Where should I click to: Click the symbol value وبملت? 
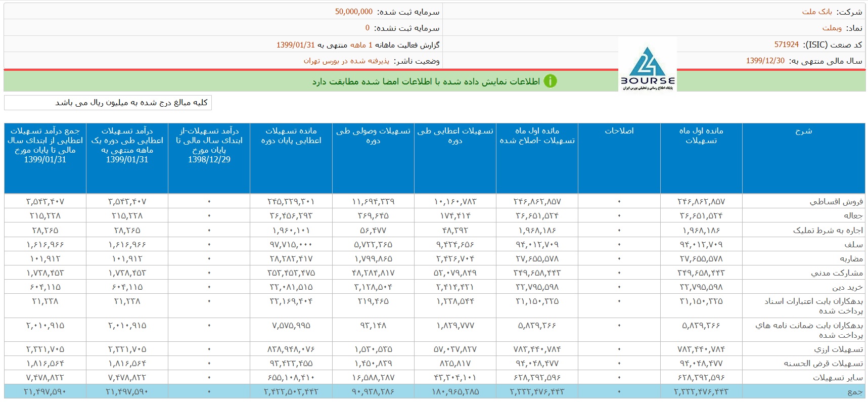[832, 28]
